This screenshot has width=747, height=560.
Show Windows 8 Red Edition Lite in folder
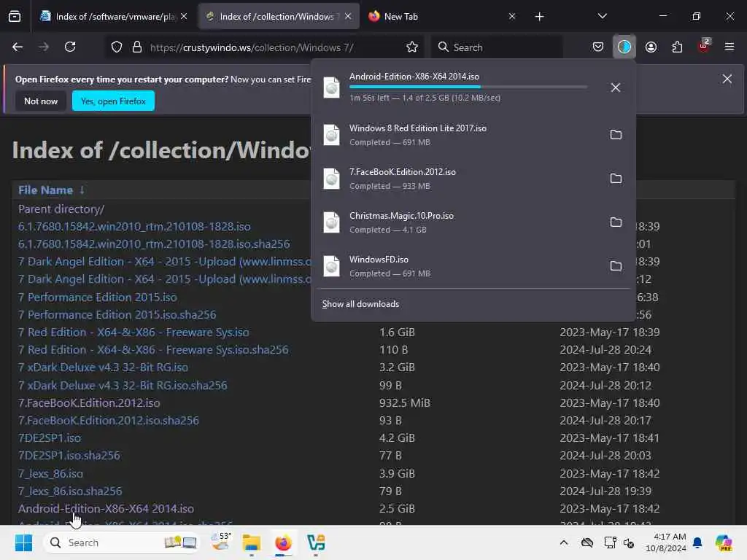616,135
